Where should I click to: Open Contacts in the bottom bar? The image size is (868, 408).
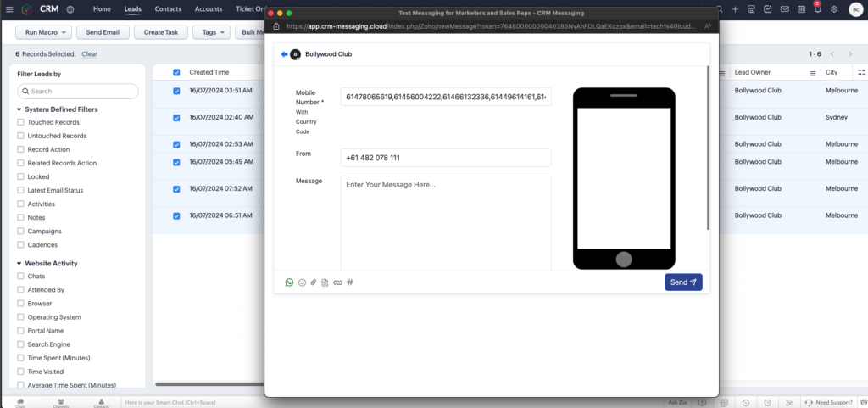pos(102,402)
